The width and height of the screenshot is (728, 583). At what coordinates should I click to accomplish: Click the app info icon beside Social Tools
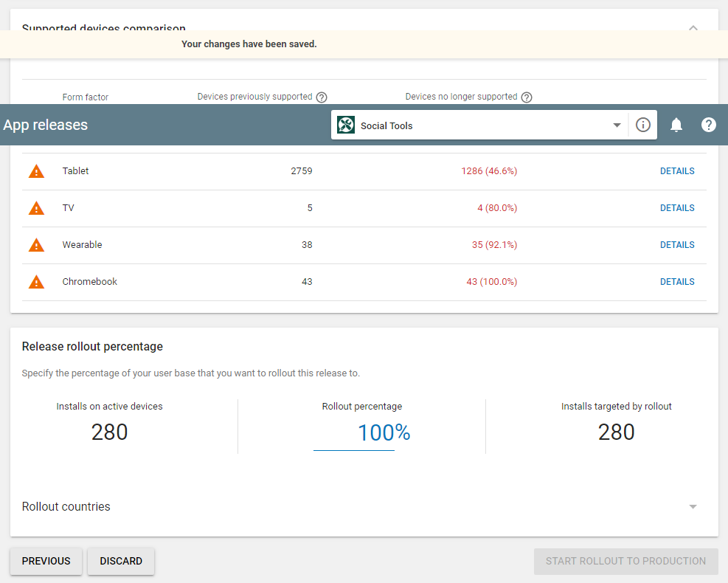point(642,125)
